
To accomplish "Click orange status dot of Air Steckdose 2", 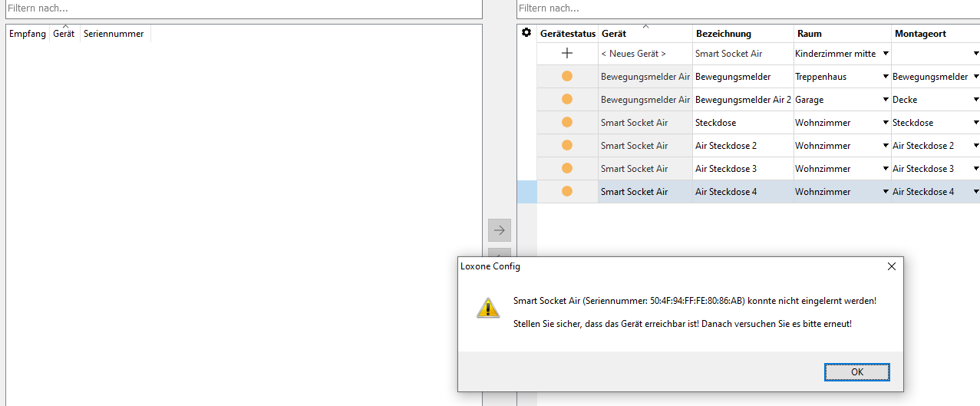I will click(567, 145).
